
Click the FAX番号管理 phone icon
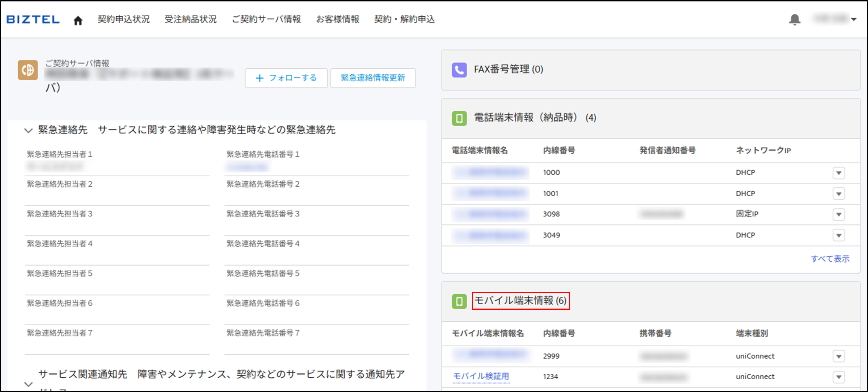point(459,70)
